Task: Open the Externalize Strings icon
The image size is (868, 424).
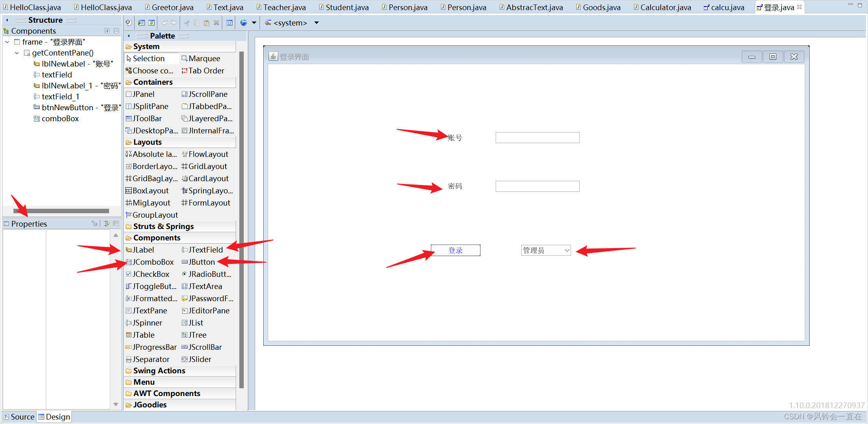Action: [x=129, y=23]
